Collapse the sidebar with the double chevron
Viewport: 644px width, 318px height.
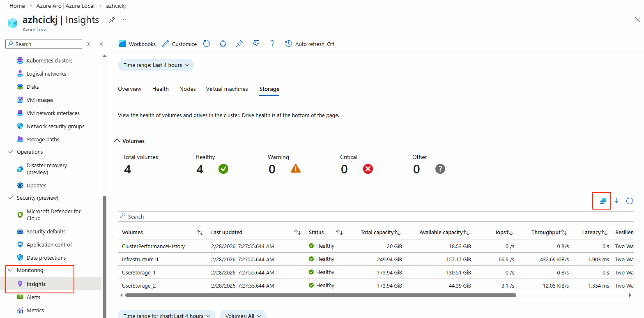101,44
